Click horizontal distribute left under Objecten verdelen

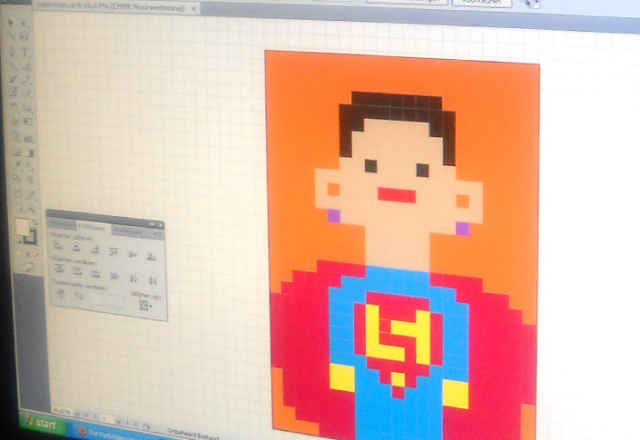pyautogui.click(x=114, y=276)
